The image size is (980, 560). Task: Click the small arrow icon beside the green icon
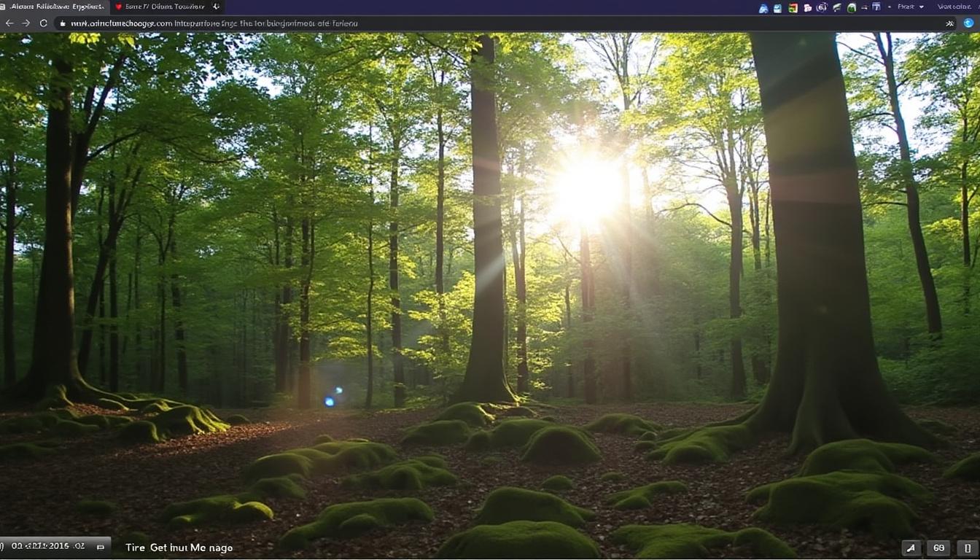pos(864,7)
